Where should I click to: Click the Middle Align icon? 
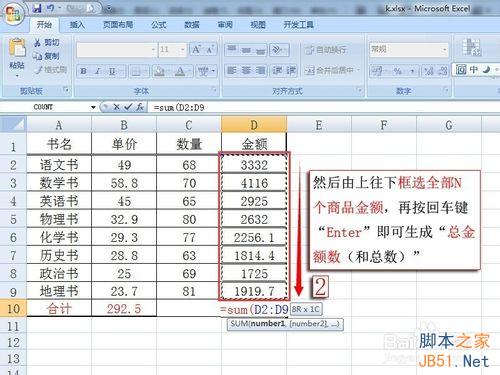[246, 50]
